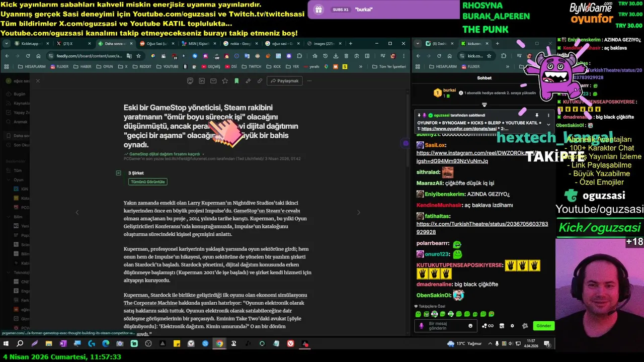The height and width of the screenshot is (362, 644).
Task: Open fatihaltas's TurkishTheatre X link
Action: click(x=482, y=228)
